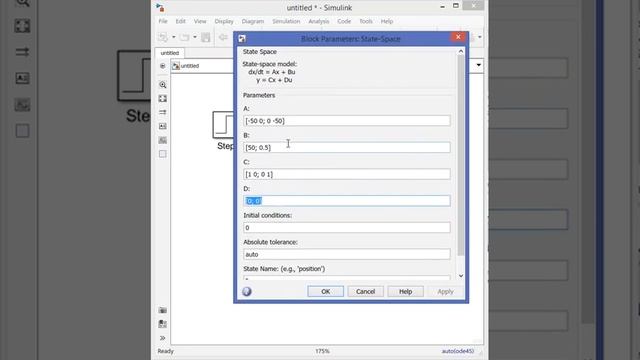
Task: Open the Edit menu
Action: 180,21
